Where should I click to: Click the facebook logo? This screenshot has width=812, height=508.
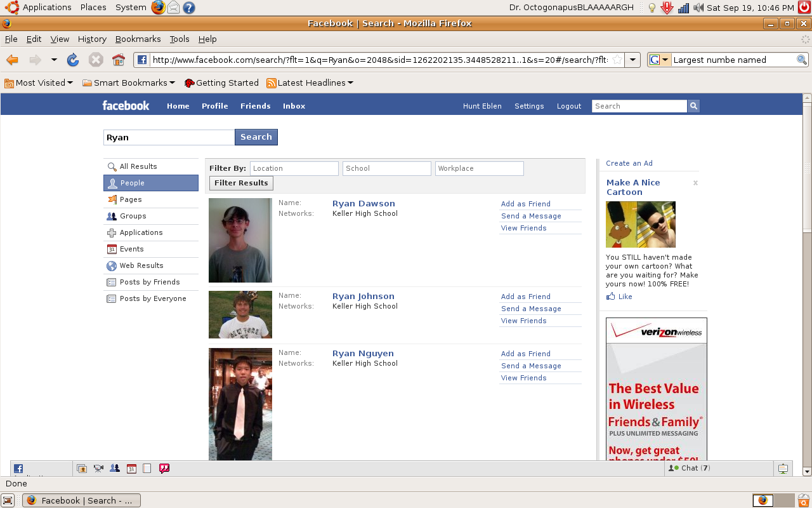pyautogui.click(x=126, y=105)
